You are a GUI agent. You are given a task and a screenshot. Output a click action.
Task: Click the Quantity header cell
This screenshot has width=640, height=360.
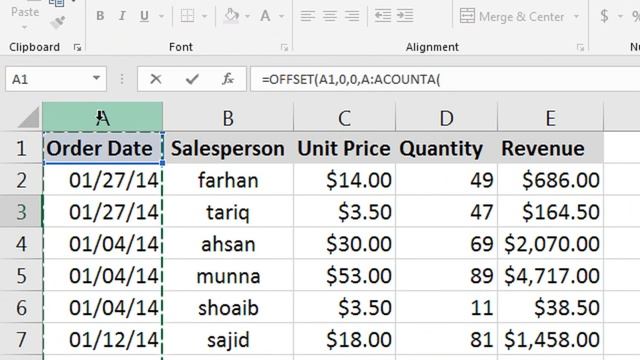point(447,148)
